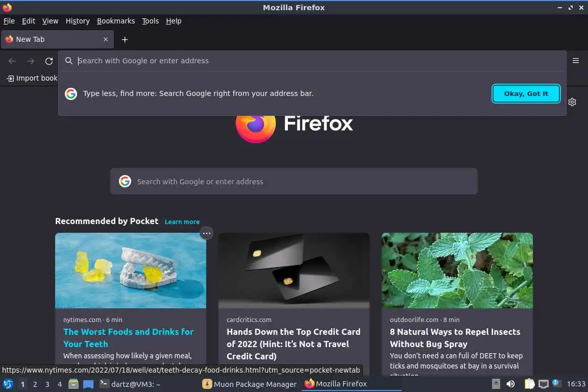
Task: Open the File menu
Action: pos(9,21)
